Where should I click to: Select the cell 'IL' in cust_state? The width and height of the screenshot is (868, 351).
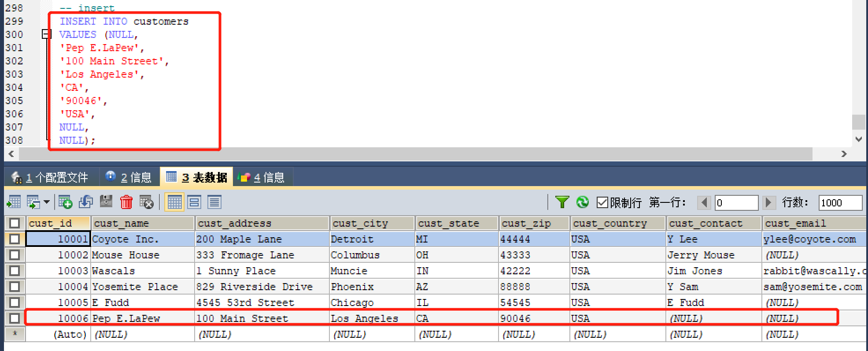[x=457, y=302]
